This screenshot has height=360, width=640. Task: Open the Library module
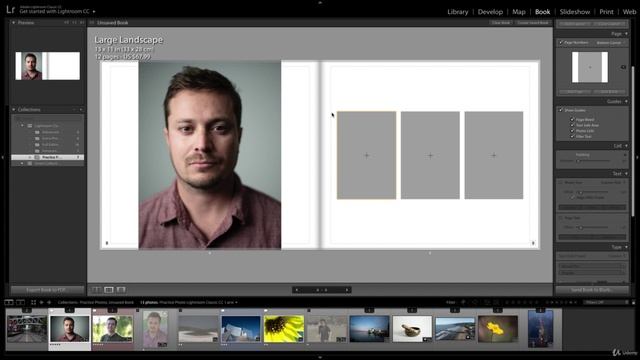pos(458,12)
